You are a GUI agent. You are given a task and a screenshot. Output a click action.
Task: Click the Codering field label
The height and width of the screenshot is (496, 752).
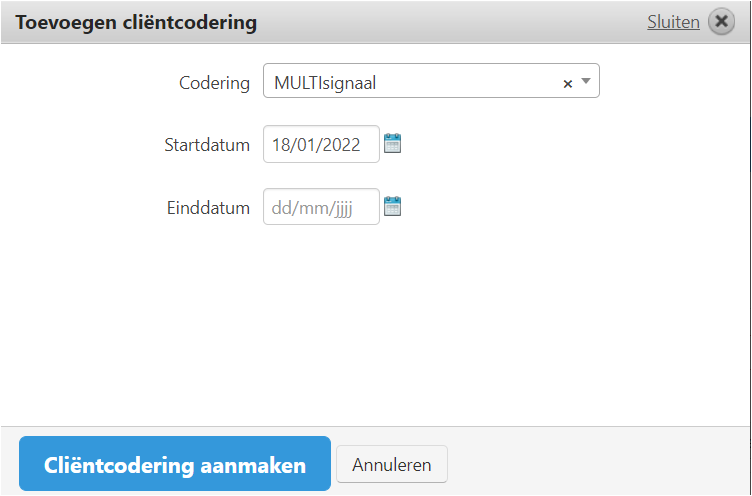click(x=214, y=83)
